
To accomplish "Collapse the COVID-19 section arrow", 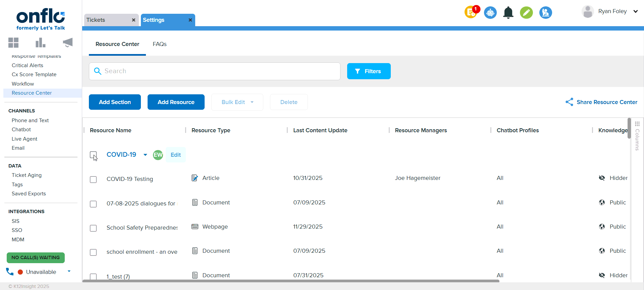I will click(x=145, y=155).
